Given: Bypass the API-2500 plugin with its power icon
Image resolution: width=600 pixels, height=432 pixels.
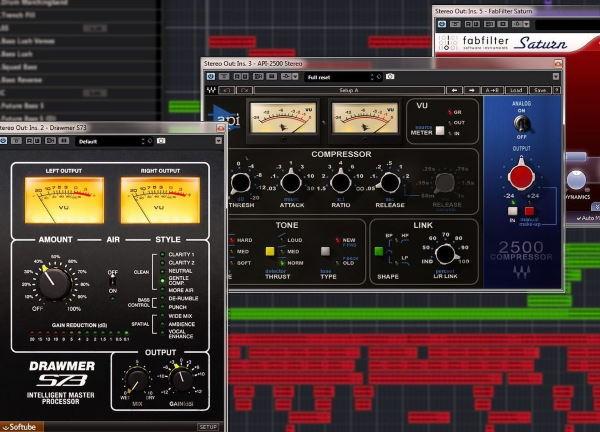Looking at the screenshot, I should (x=211, y=77).
